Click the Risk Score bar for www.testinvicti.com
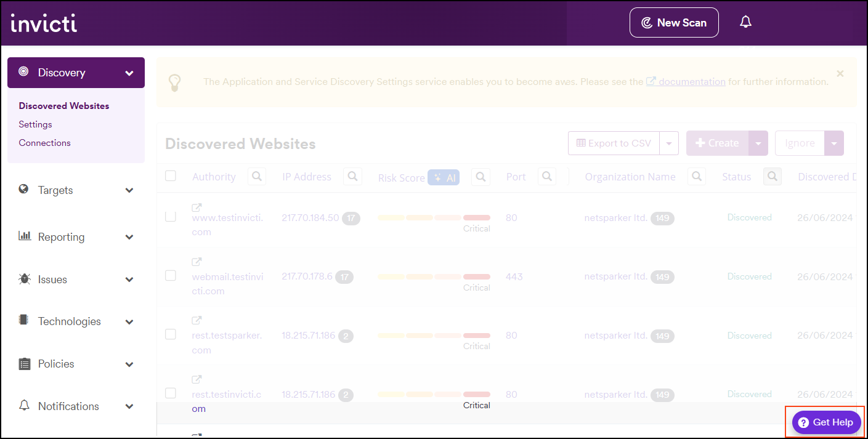This screenshot has width=868, height=439. point(434,217)
